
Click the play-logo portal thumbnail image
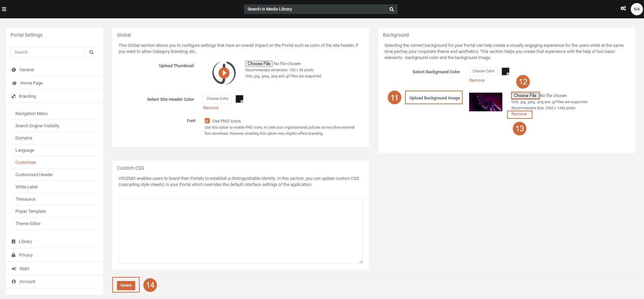pos(224,73)
